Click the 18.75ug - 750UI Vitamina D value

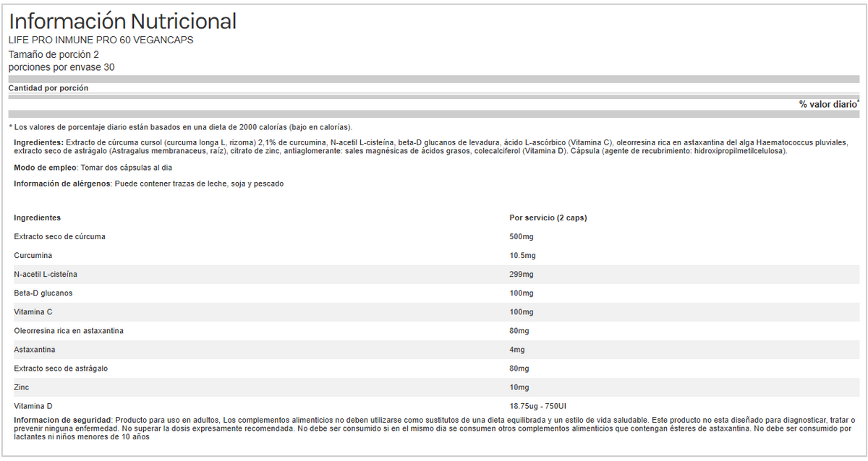542,406
